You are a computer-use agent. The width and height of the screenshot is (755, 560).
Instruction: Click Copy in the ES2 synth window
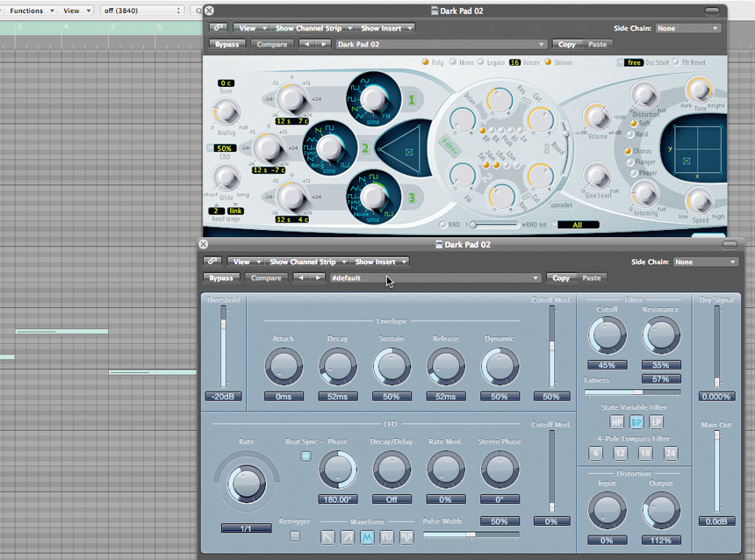pyautogui.click(x=567, y=44)
